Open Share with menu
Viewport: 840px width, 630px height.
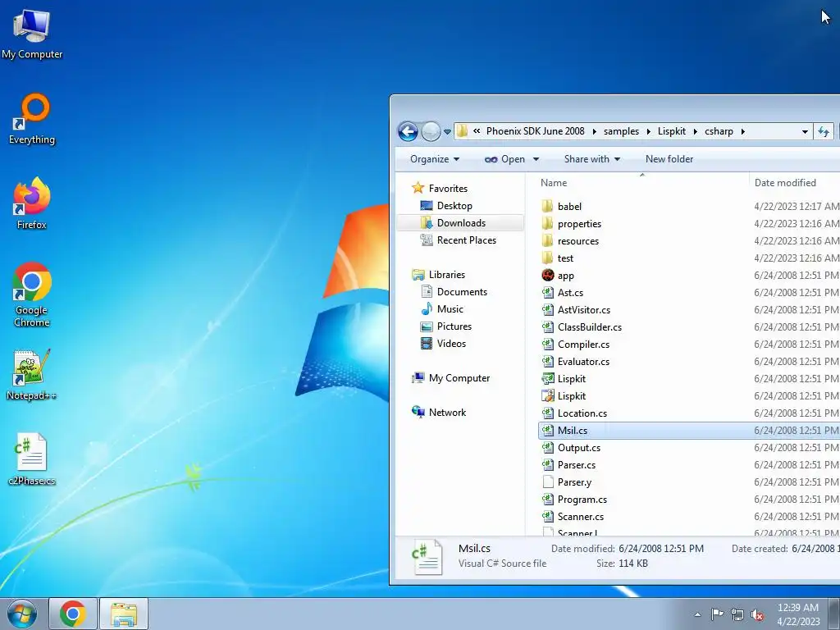(592, 159)
